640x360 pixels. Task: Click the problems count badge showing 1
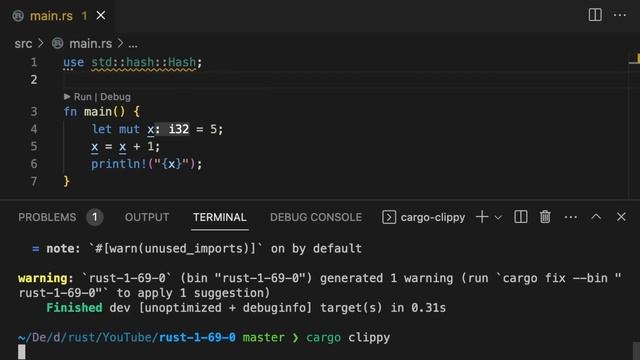tap(95, 217)
